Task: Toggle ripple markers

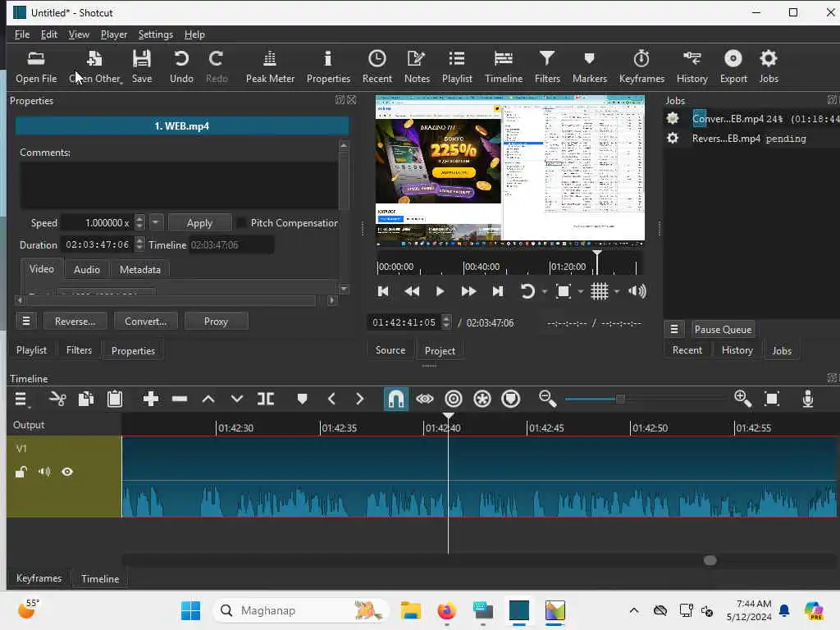Action: [x=511, y=399]
